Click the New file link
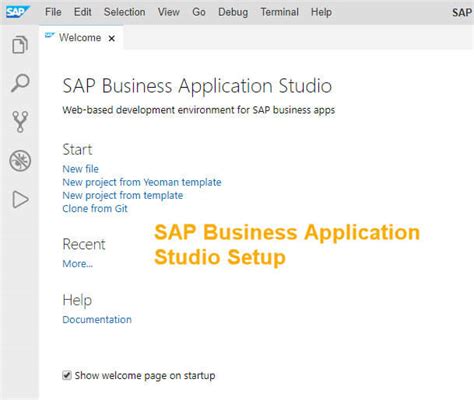474x400 pixels. click(x=81, y=169)
